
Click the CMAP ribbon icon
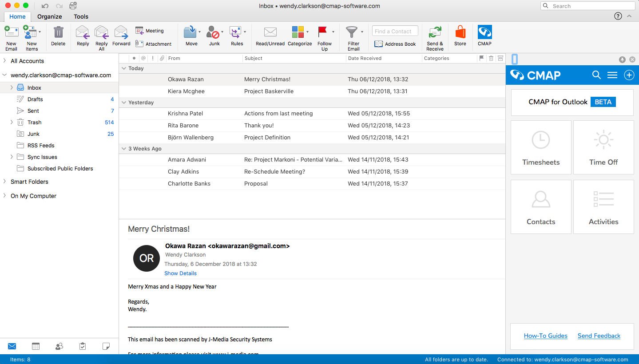coord(484,32)
